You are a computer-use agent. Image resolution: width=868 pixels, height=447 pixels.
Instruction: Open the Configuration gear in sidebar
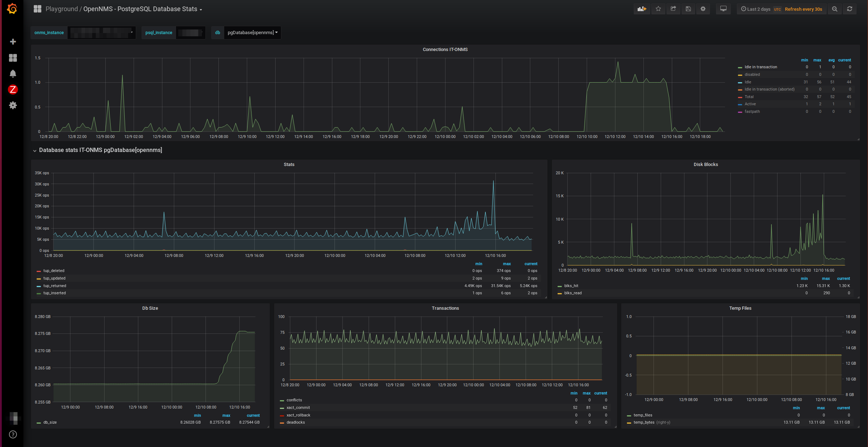[x=13, y=105]
